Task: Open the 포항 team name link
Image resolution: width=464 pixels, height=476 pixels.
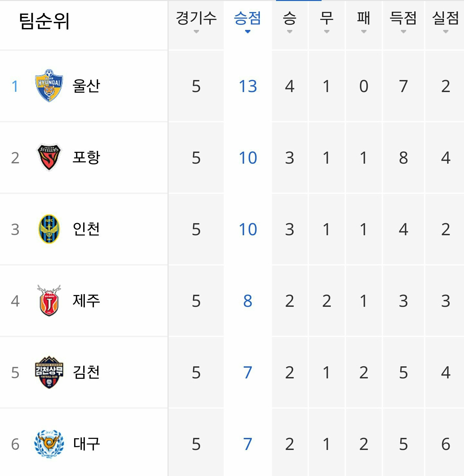Action: pos(86,157)
